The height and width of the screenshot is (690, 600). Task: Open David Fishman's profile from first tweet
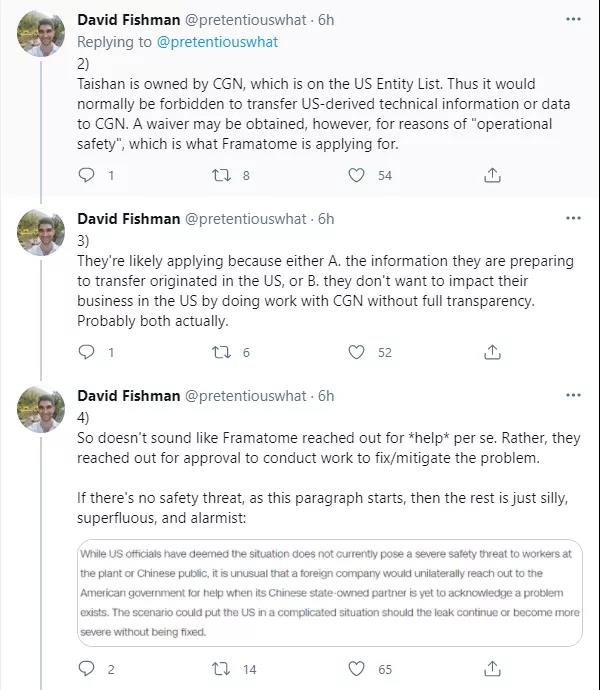(x=129, y=19)
